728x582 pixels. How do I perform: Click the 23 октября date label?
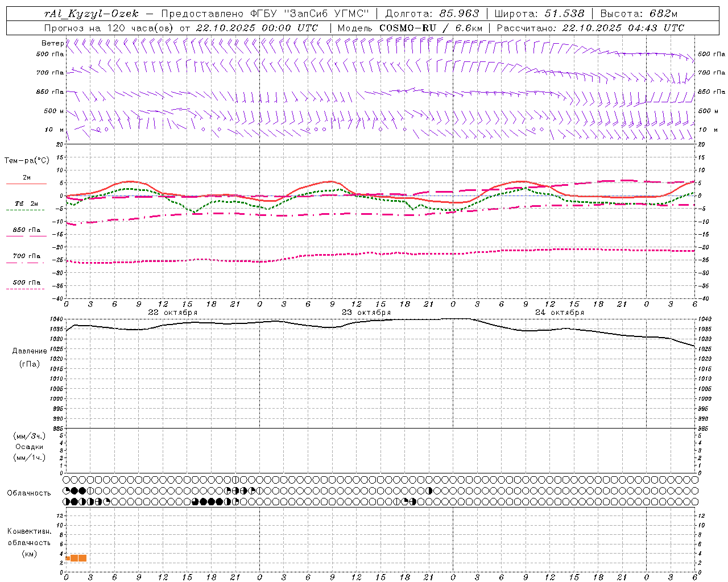point(366,313)
